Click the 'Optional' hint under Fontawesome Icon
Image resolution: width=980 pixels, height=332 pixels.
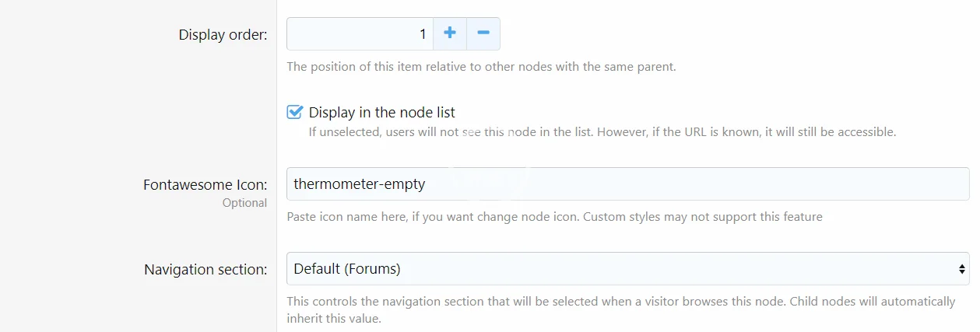click(x=244, y=203)
